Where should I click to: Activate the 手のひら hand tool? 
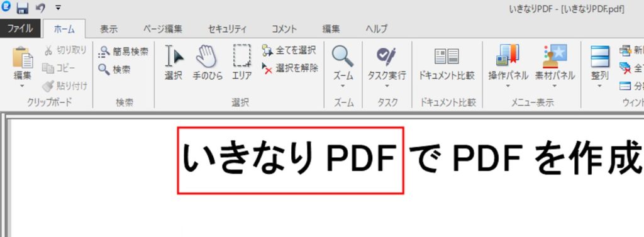pos(208,63)
